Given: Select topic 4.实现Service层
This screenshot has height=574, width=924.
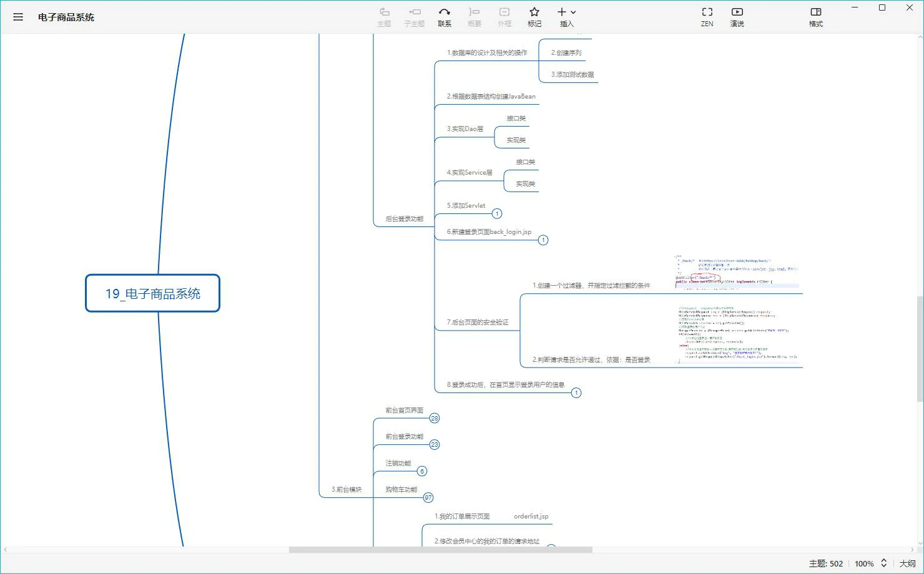Looking at the screenshot, I should pos(469,173).
